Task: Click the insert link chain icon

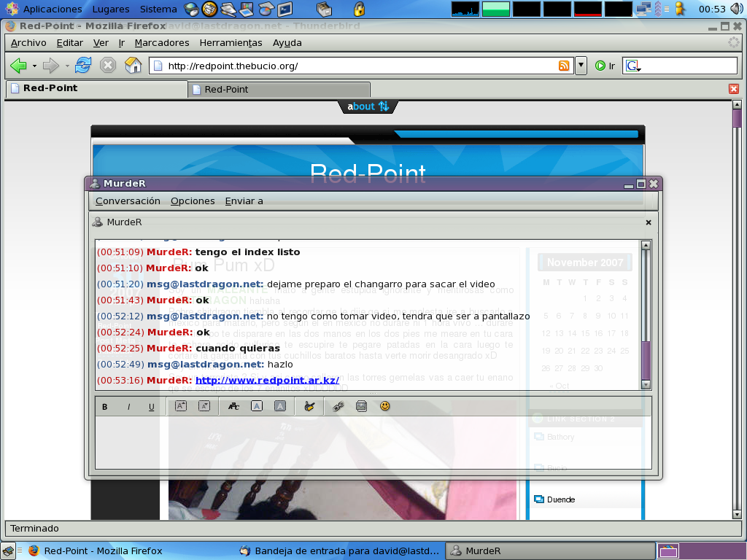Action: (x=338, y=406)
